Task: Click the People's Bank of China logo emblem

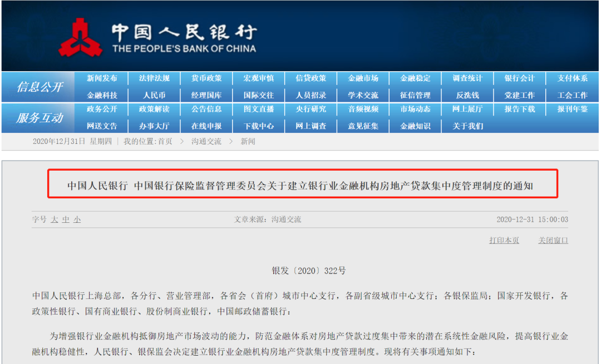Action: [x=81, y=37]
